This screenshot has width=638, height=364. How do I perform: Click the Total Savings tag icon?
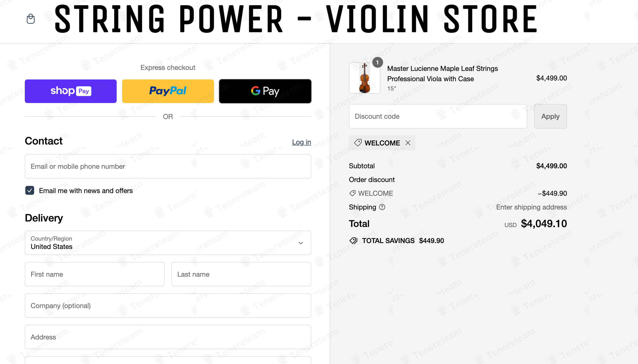coord(353,240)
